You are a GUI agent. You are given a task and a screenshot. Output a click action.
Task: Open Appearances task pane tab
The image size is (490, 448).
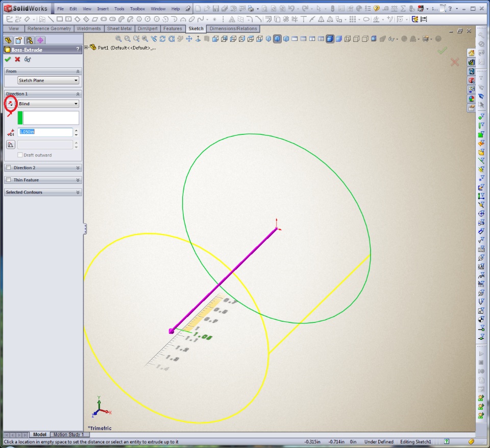pyautogui.click(x=471, y=99)
